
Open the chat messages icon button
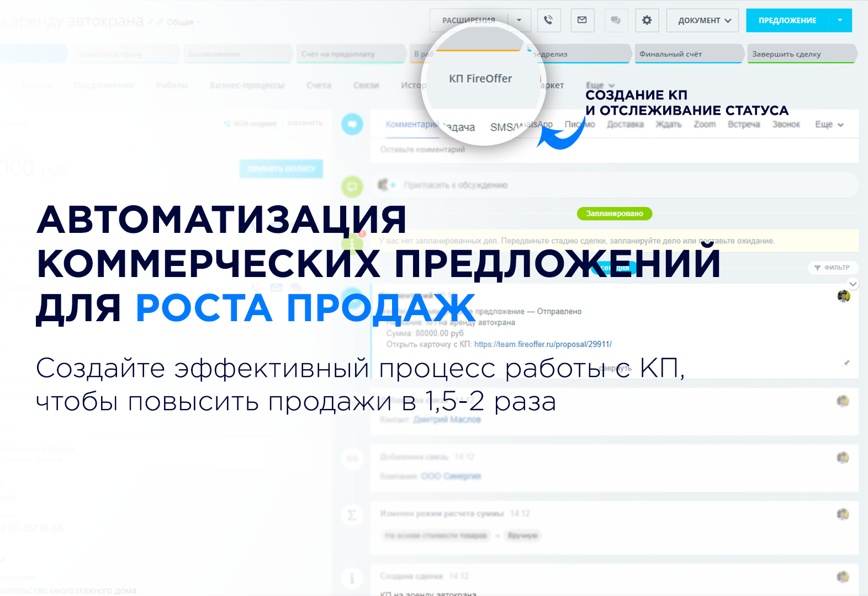point(615,20)
